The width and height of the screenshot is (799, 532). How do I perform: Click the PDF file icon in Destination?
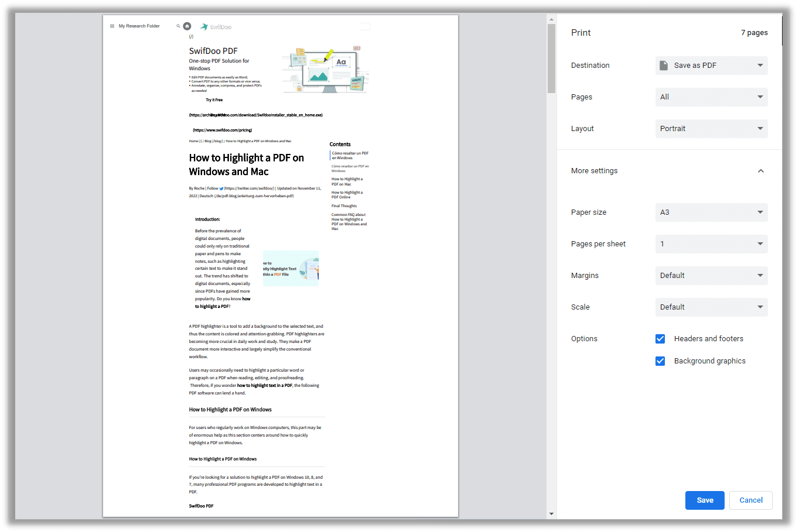pyautogui.click(x=664, y=66)
